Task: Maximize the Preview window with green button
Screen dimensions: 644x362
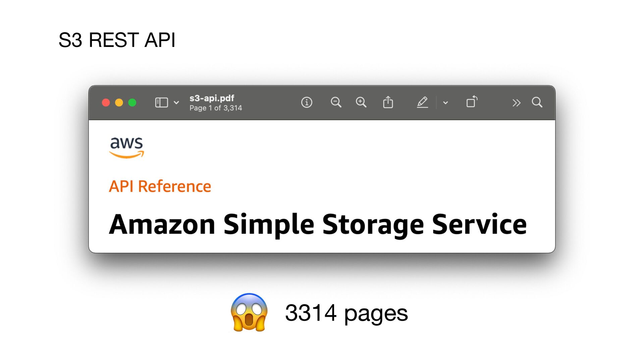Action: tap(132, 103)
